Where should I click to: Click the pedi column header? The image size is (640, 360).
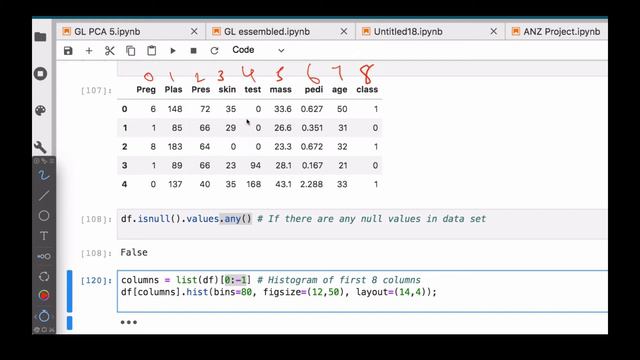click(313, 89)
